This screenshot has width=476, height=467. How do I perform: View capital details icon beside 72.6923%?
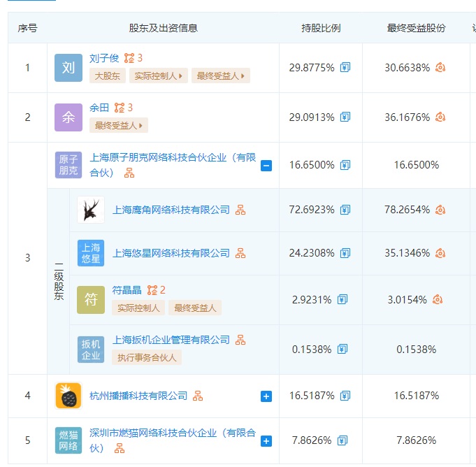coord(345,210)
